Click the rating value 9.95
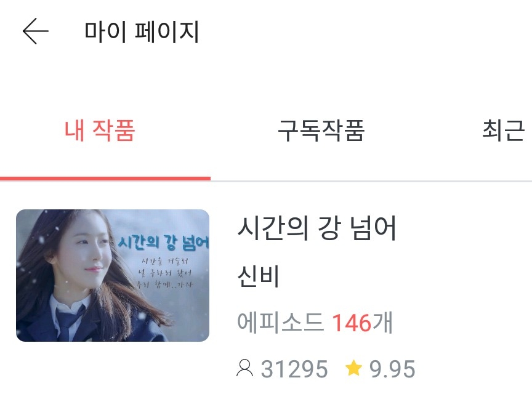 click(x=392, y=369)
